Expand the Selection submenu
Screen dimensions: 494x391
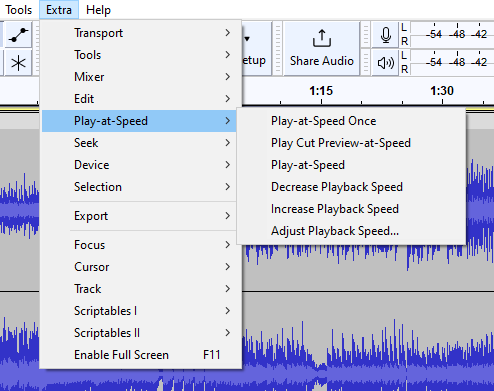(x=139, y=187)
